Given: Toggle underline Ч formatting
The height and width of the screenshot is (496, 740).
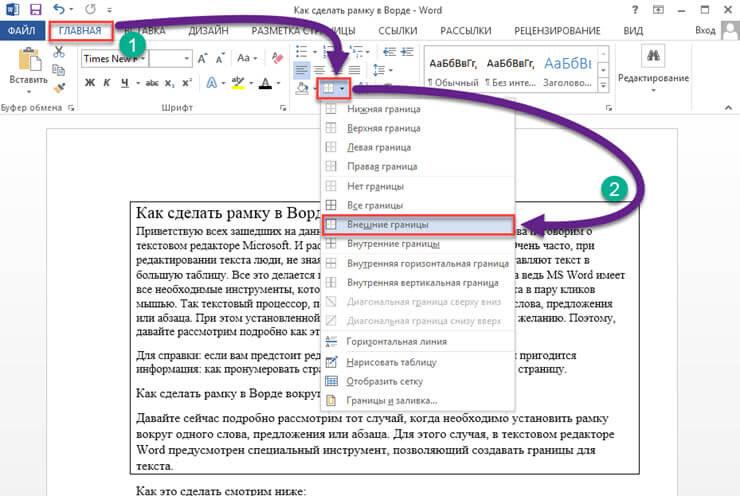Looking at the screenshot, I should (x=125, y=83).
